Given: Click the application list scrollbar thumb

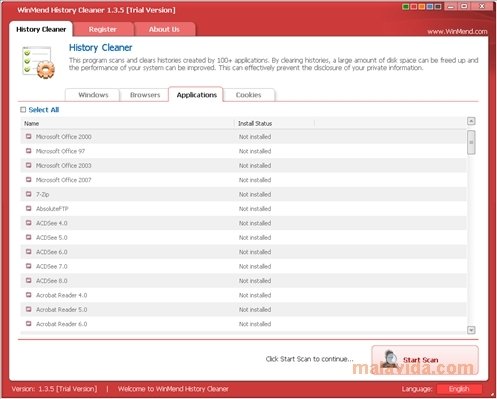Looking at the screenshot, I should tap(471, 142).
